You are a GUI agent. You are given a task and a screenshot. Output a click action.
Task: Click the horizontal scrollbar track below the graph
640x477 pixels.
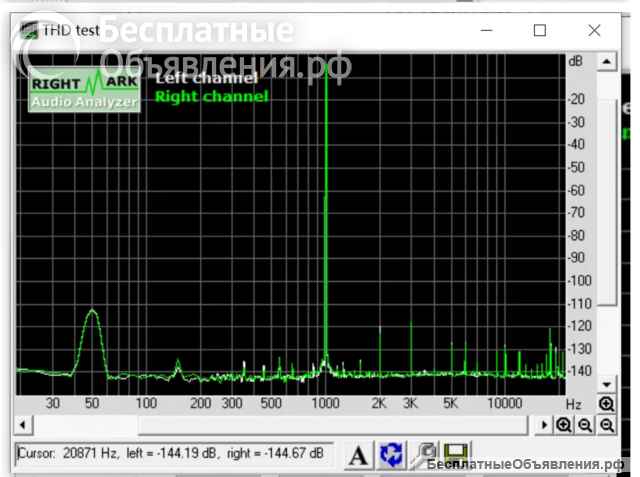280,425
